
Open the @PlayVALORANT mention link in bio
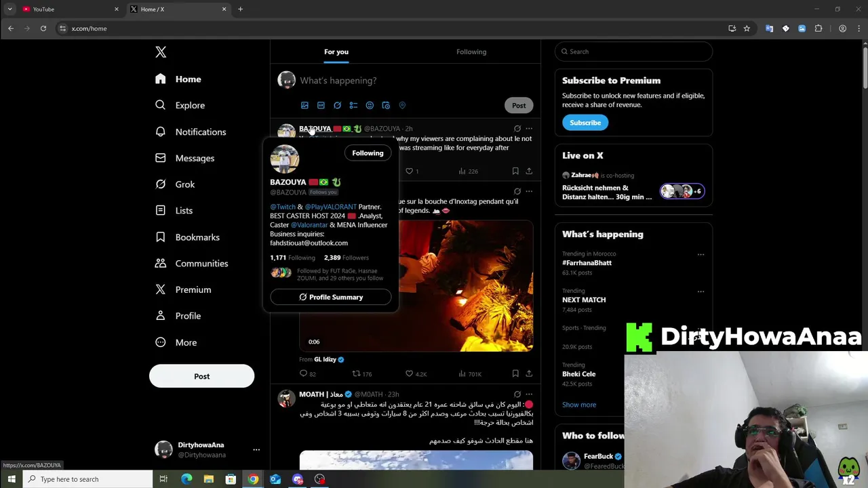pyautogui.click(x=330, y=207)
